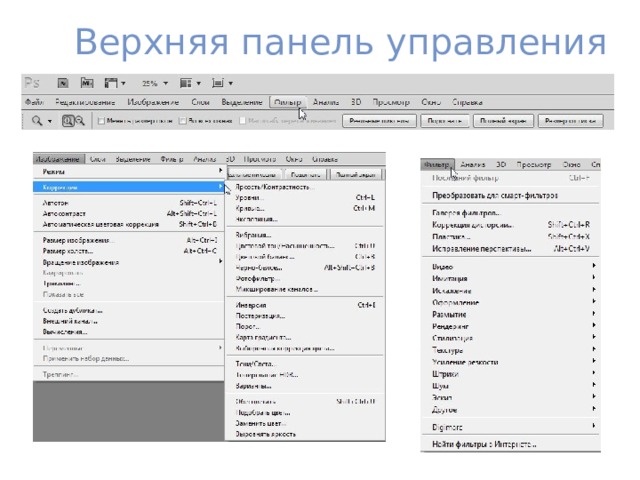
Task: Open the view extras dropdown
Action: (115, 83)
